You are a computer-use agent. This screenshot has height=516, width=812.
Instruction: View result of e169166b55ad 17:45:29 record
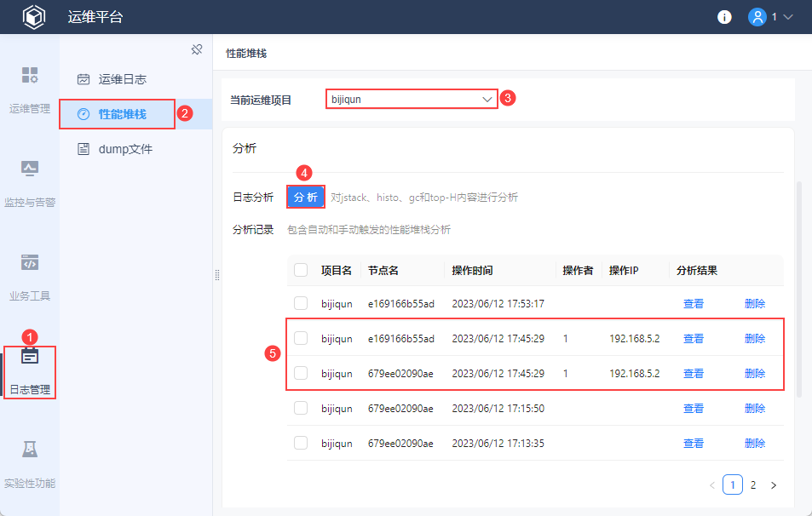(694, 339)
